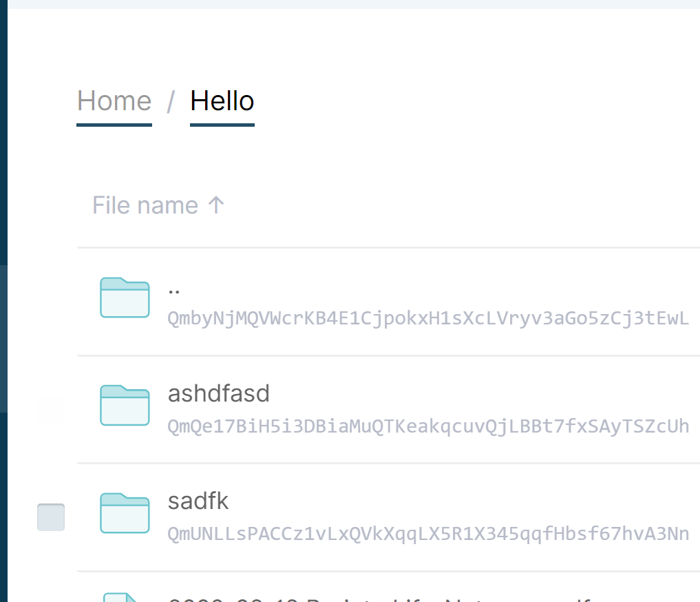Navigate to Home via the breadcrumb
700x602 pixels.
(x=114, y=101)
